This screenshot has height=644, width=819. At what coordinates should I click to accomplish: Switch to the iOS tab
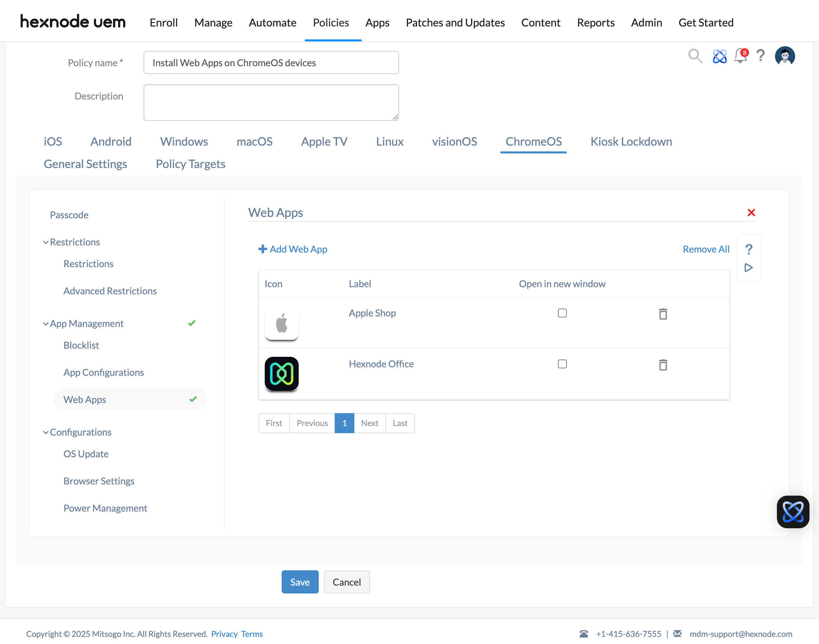pos(53,141)
